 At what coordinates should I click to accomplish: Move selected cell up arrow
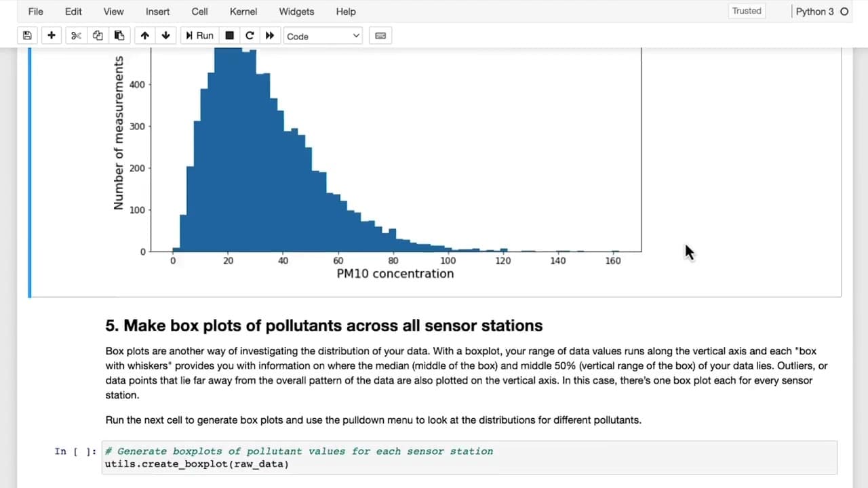(x=144, y=36)
